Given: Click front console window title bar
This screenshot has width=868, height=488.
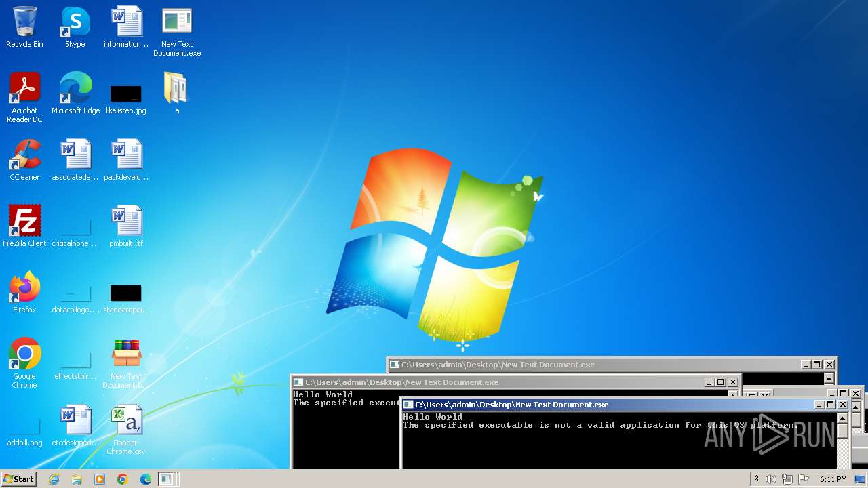Looking at the screenshot, I should click(x=625, y=405).
